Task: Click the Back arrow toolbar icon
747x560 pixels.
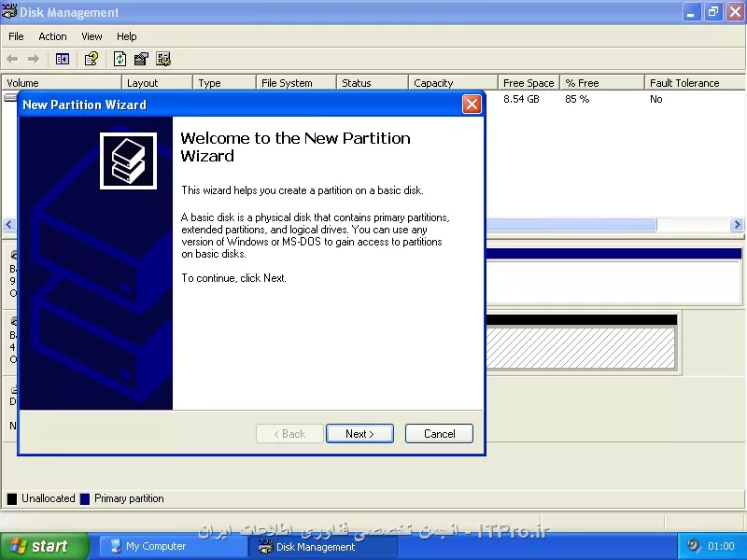Action: pos(12,59)
